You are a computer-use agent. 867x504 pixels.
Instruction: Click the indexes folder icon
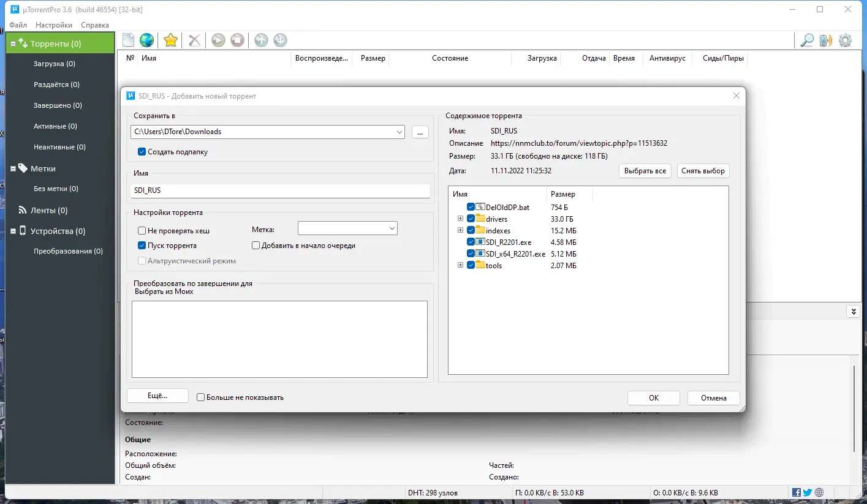480,230
